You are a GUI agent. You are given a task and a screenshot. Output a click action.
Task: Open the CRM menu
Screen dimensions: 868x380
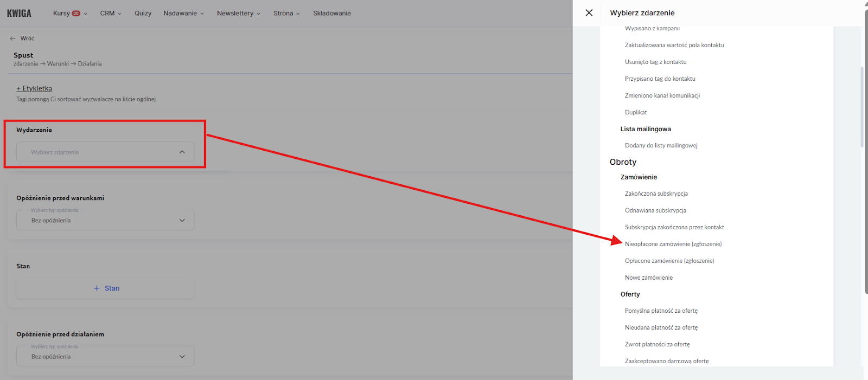[x=111, y=13]
